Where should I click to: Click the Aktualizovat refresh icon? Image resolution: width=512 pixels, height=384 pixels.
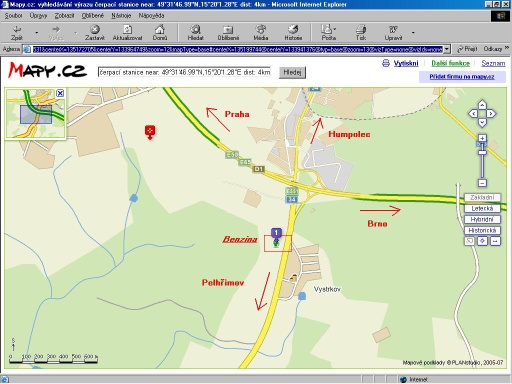pyautogui.click(x=127, y=29)
